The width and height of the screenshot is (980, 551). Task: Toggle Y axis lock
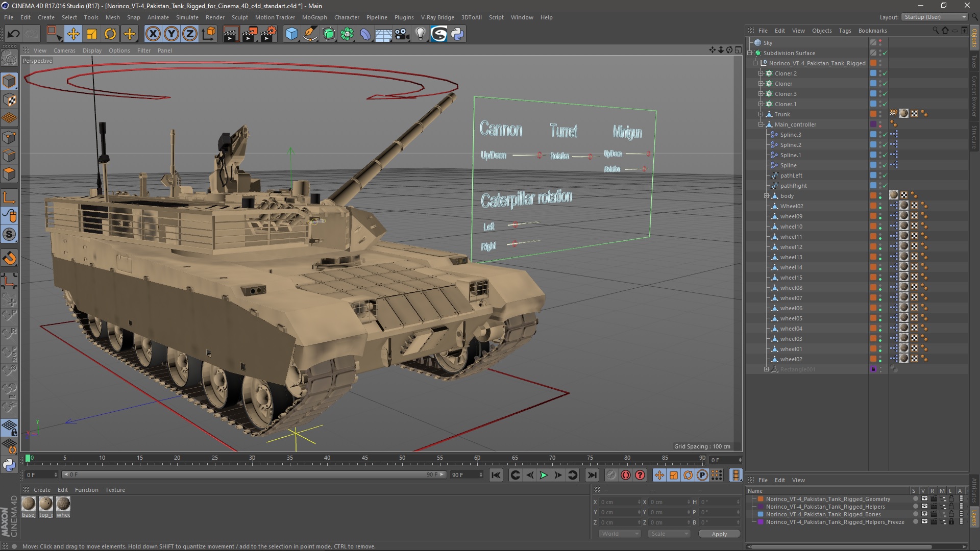coord(171,34)
